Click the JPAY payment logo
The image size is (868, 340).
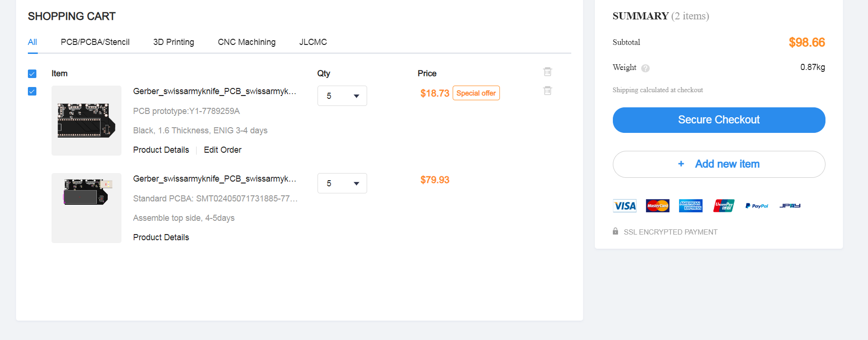point(790,206)
